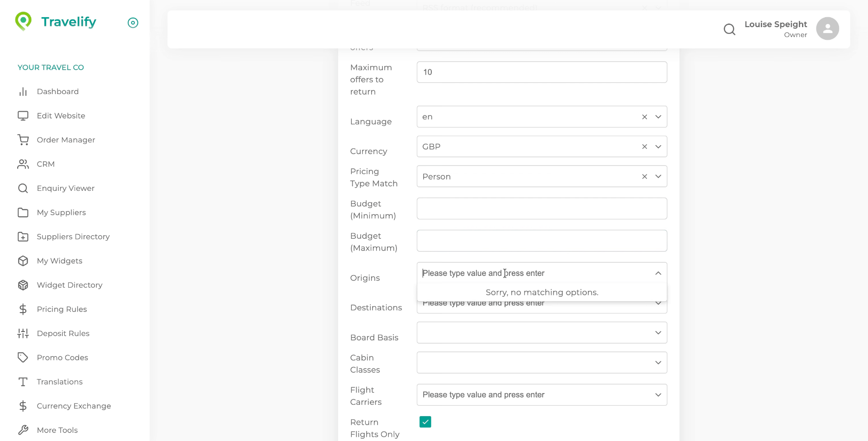Open the Translations page link
Screen dimensions: 868x441
(59, 382)
